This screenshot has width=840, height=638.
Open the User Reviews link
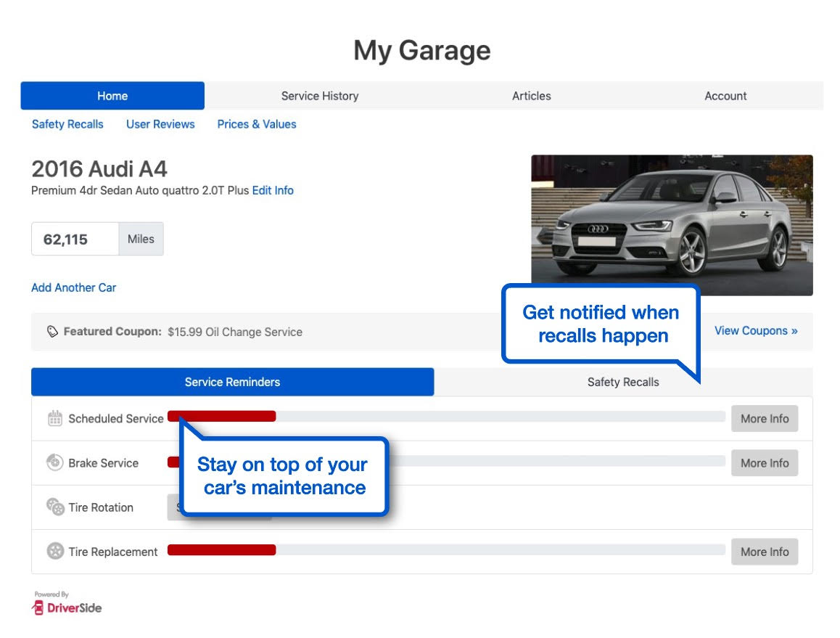160,124
